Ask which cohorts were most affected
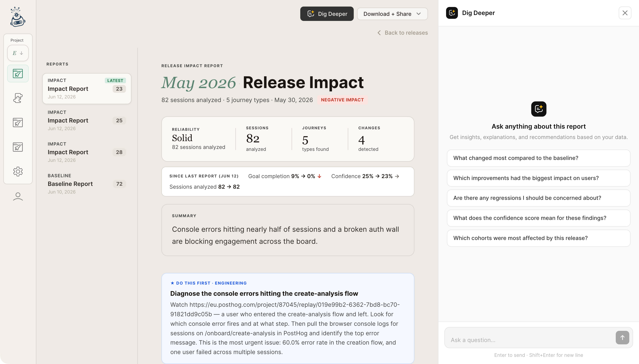Image resolution: width=639 pixels, height=364 pixels. click(538, 238)
